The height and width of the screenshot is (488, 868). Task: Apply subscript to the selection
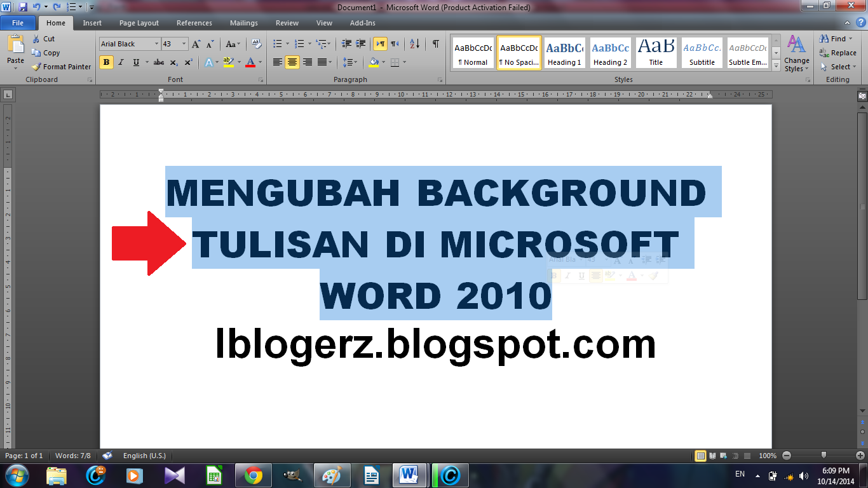click(173, 62)
